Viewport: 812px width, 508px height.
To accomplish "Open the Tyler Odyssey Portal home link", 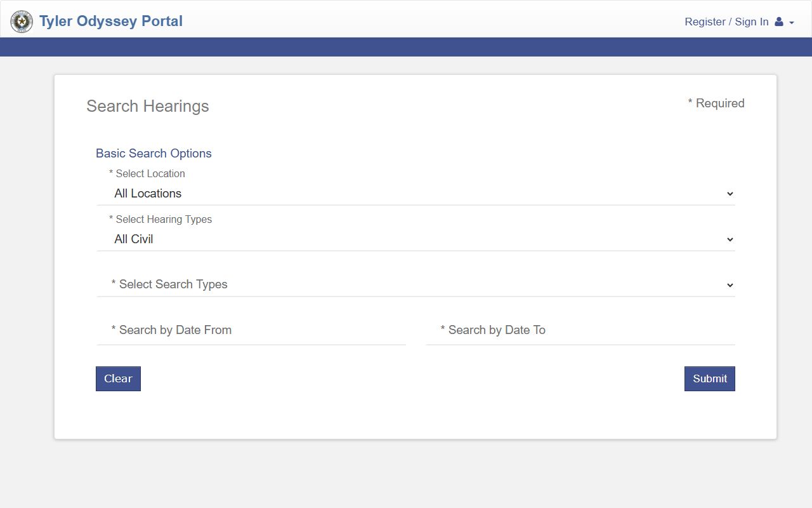I will pos(110,21).
